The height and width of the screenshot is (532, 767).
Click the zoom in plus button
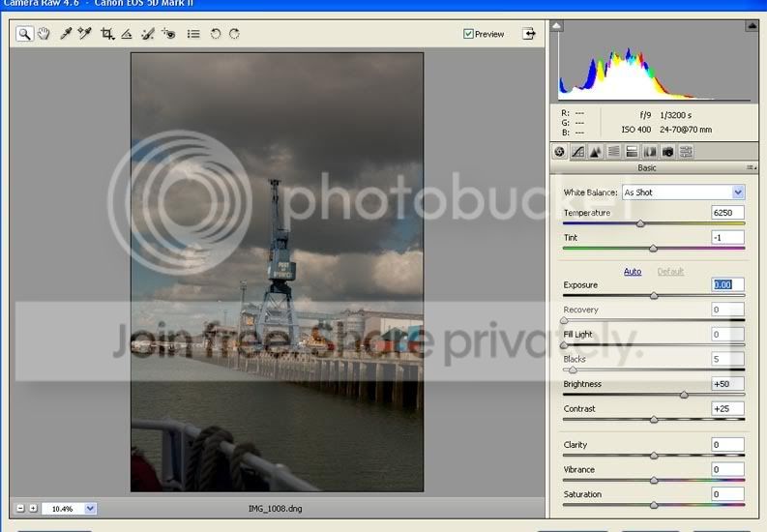[x=32, y=508]
